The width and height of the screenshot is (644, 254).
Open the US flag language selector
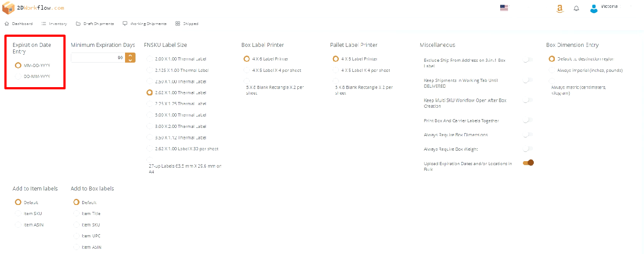click(504, 7)
